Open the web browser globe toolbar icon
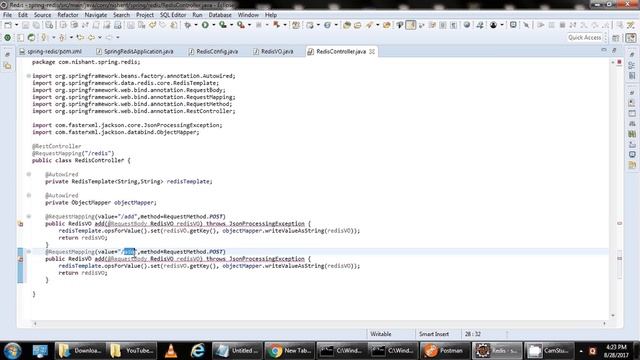The width and height of the screenshot is (640, 360). point(467,25)
